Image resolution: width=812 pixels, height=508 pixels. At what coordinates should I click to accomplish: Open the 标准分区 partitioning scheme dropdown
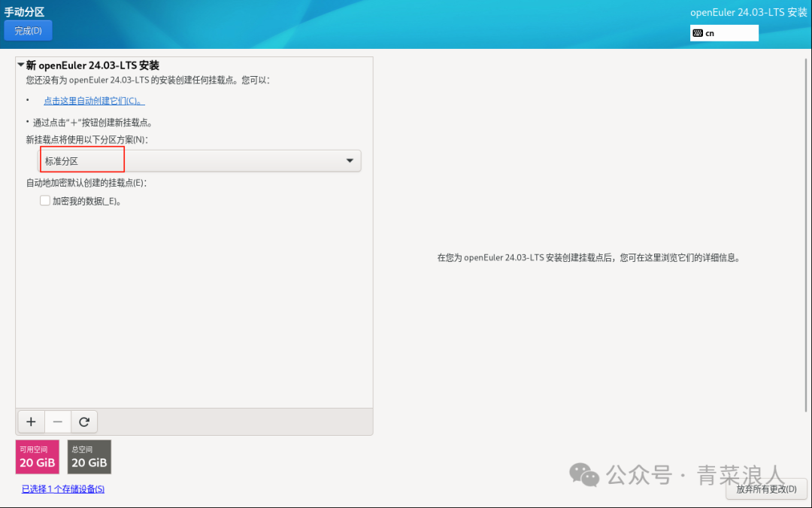(199, 160)
